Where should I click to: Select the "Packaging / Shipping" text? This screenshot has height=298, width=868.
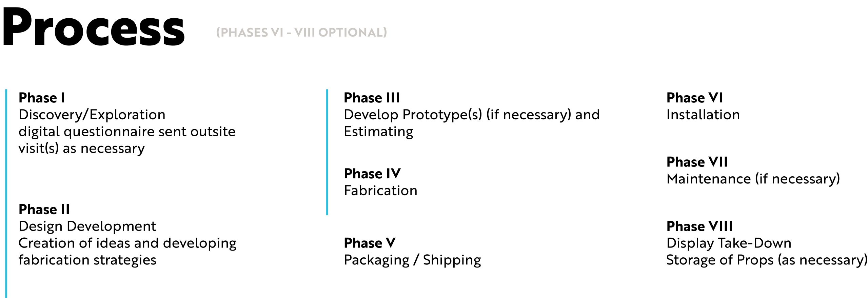412,260
